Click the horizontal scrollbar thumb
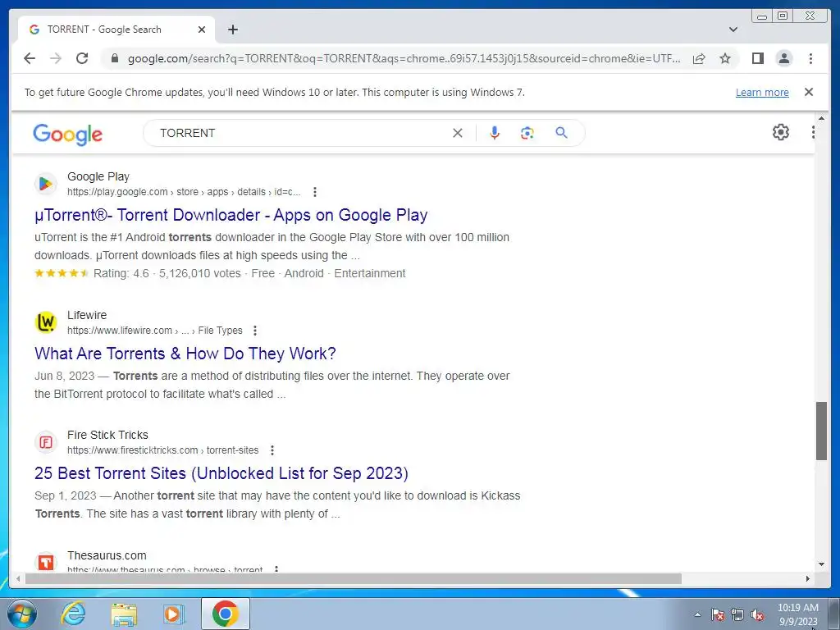The width and height of the screenshot is (840, 630). pos(353,578)
